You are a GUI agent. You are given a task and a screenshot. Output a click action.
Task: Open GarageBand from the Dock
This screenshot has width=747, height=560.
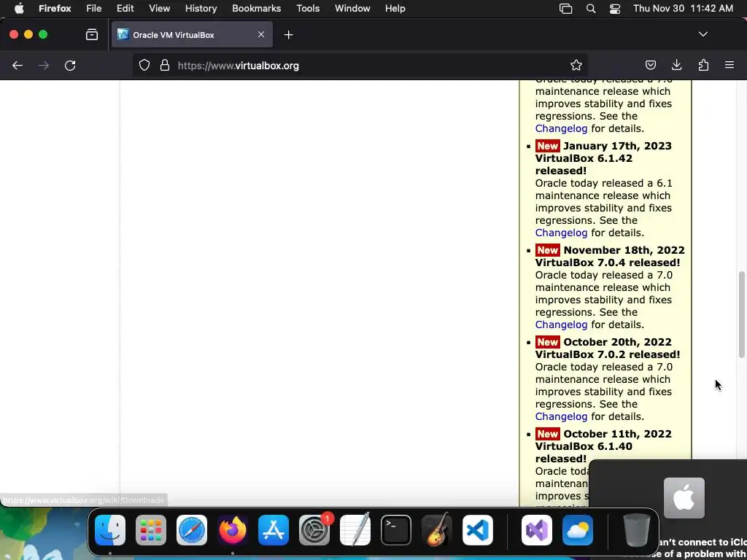pyautogui.click(x=437, y=530)
